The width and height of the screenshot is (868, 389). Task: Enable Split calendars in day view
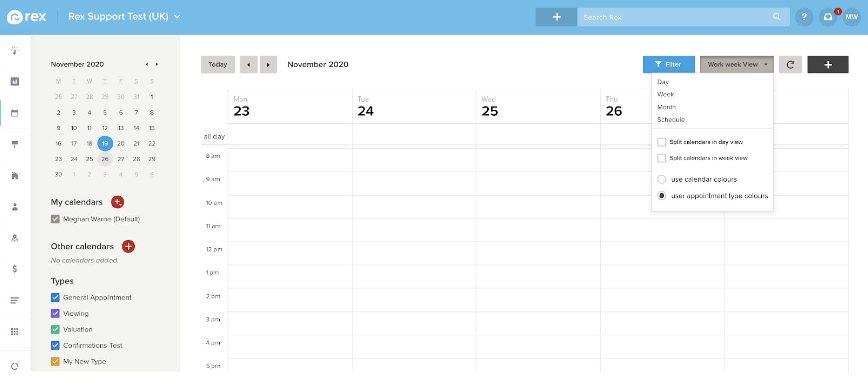[662, 142]
